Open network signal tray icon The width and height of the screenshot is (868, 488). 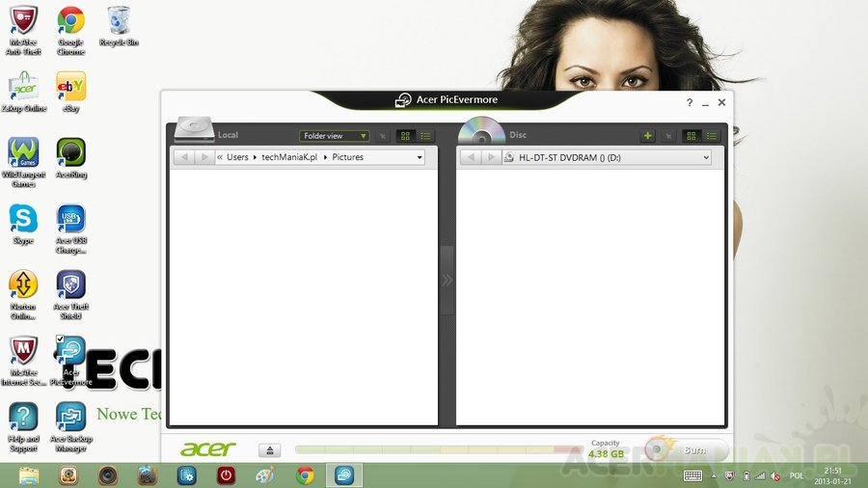pos(760,475)
